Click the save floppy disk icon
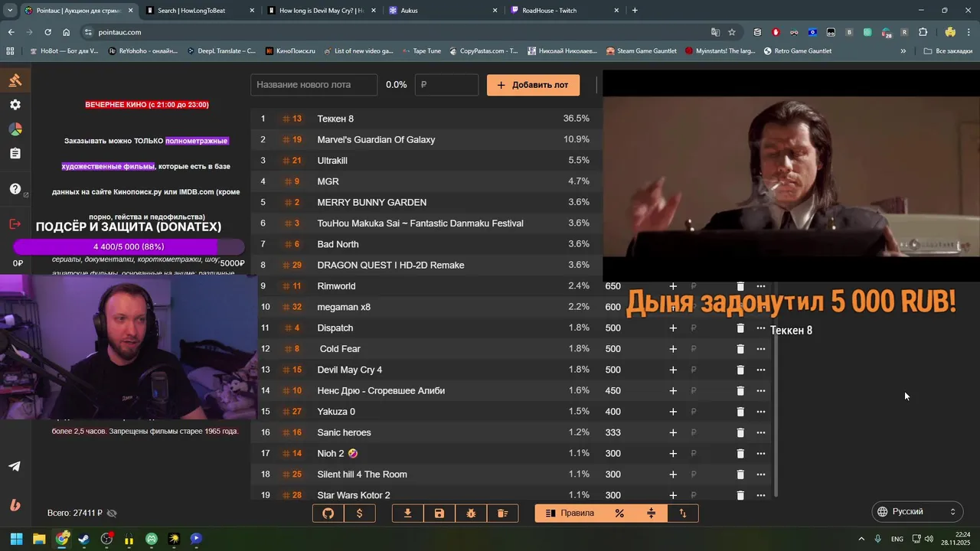980x551 pixels. [x=439, y=514]
